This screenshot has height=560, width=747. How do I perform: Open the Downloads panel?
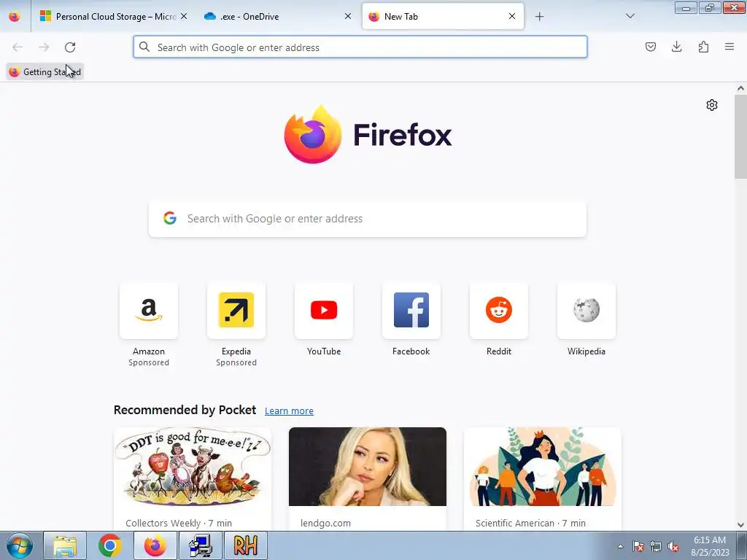click(676, 47)
